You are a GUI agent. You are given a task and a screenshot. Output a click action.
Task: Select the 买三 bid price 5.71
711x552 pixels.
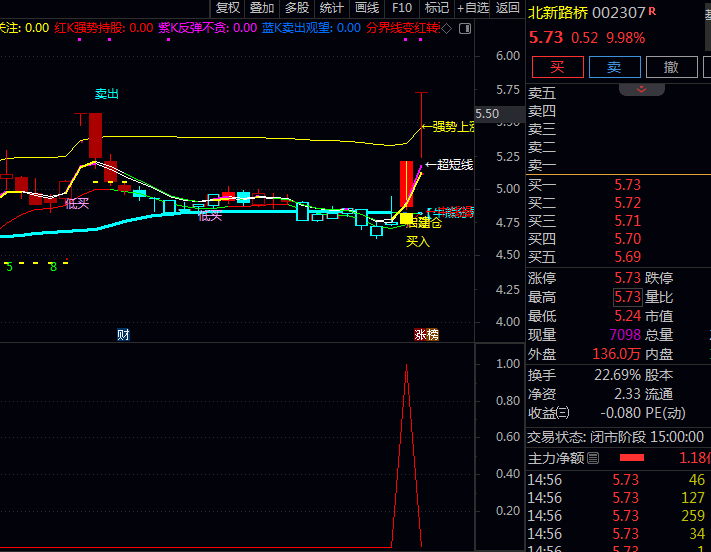click(627, 221)
